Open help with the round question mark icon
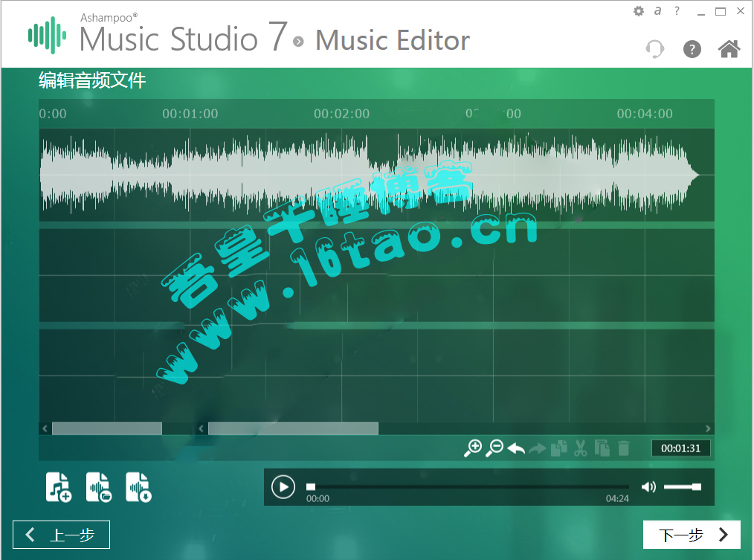 (x=692, y=50)
